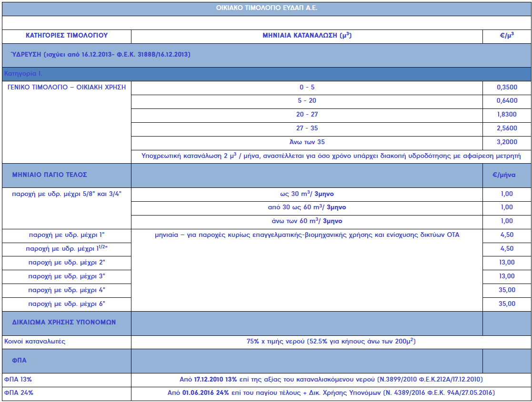The height and width of the screenshot is (402, 532).
Task: Click the 'Άνω των 35' cell
Action: pyautogui.click(x=307, y=142)
